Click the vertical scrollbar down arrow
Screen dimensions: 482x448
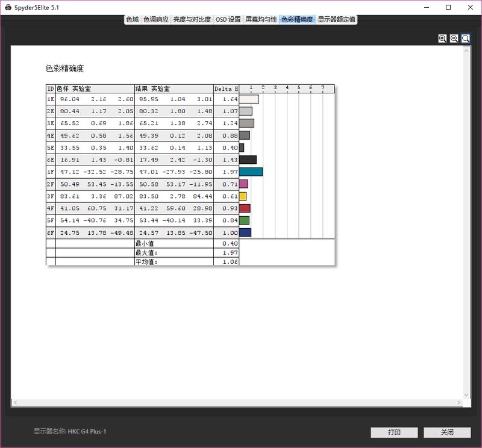(466, 395)
